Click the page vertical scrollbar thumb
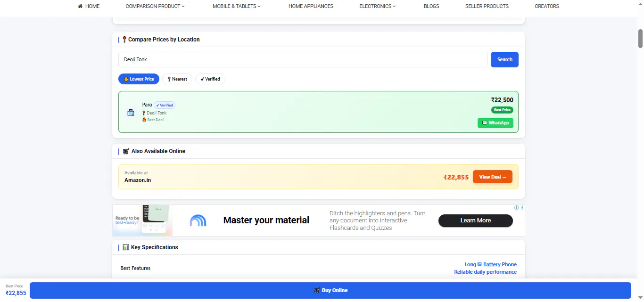644x302 pixels. [x=640, y=39]
